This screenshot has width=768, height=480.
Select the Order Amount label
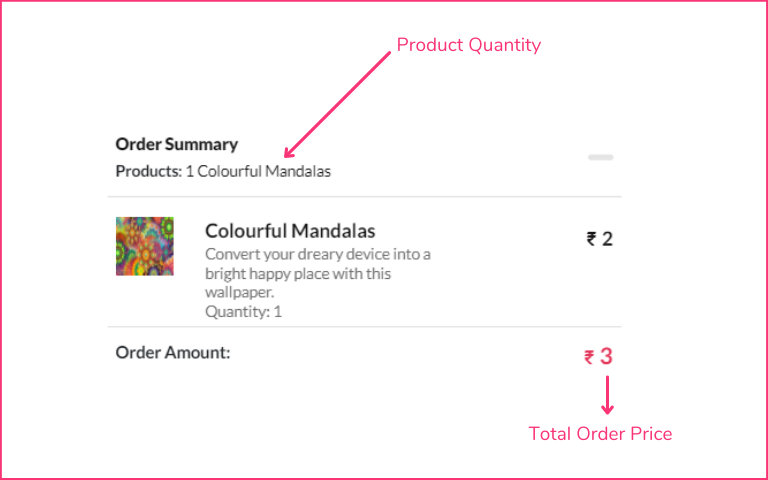(x=173, y=352)
